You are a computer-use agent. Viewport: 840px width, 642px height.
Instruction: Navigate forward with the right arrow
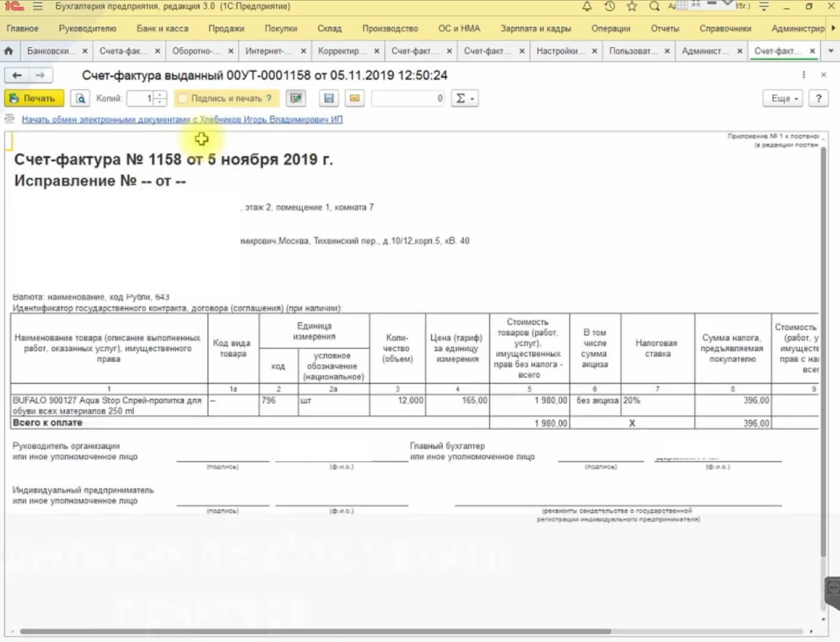pos(40,75)
